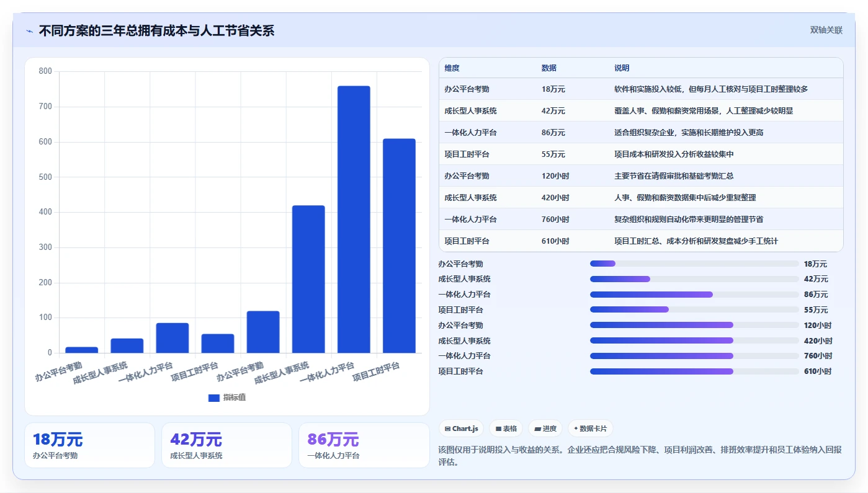Open the 18万元 办公平台考勤 data card

[x=89, y=445]
